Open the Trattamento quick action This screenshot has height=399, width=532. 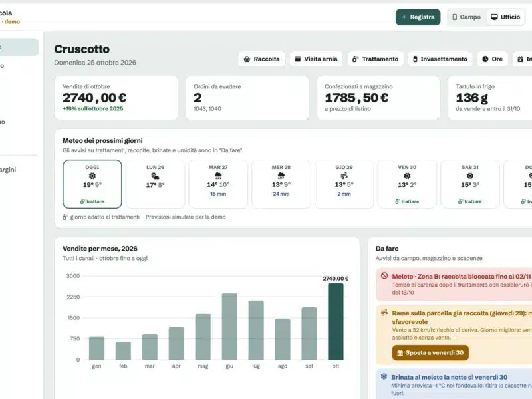[x=375, y=59]
